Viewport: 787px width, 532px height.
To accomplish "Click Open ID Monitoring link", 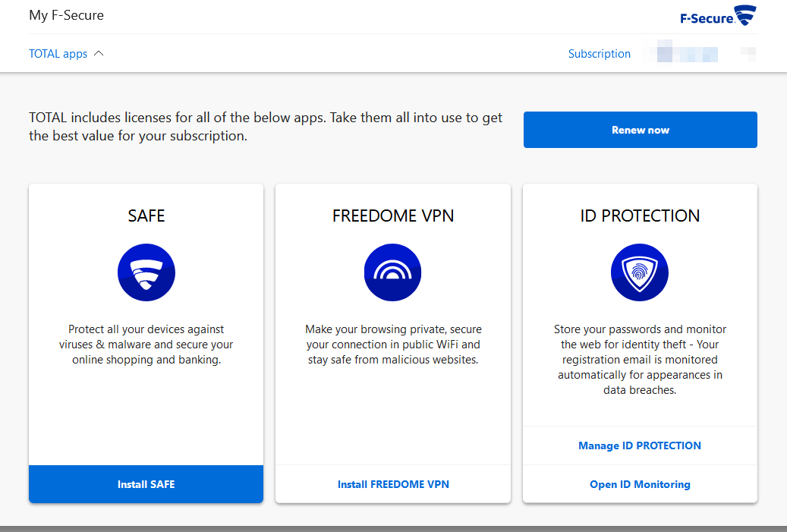I will (640, 484).
